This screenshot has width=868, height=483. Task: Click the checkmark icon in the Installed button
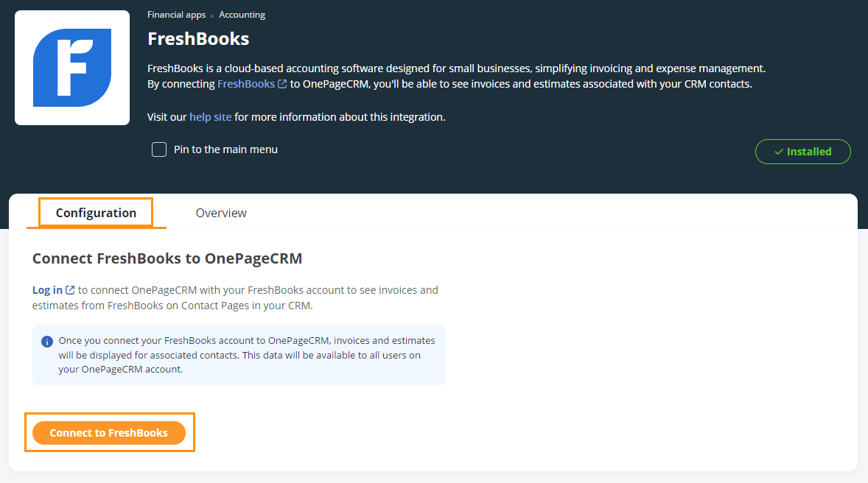pos(779,152)
